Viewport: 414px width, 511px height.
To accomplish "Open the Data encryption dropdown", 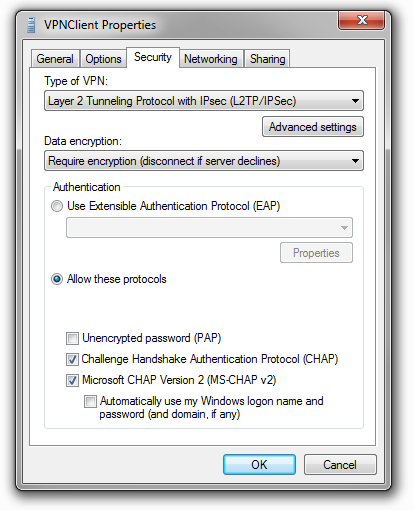I will pos(204,161).
